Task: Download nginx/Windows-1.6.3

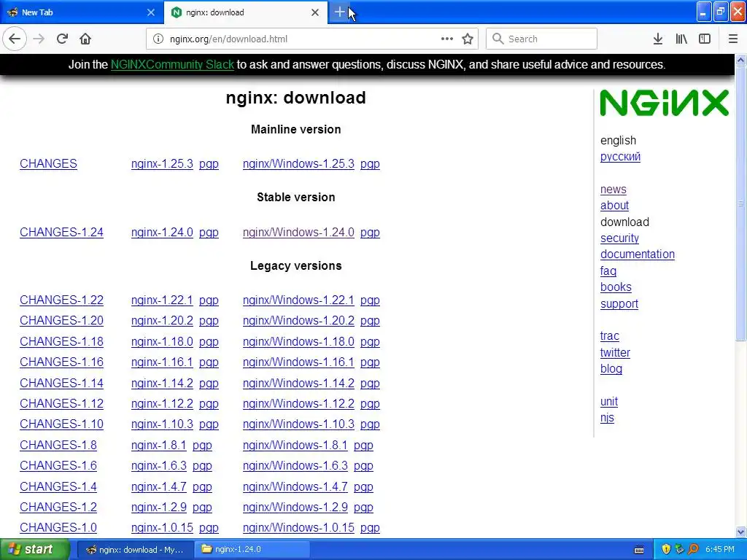Action: [x=295, y=466]
